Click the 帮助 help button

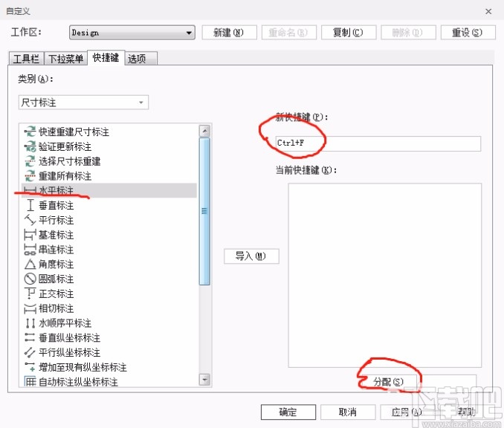(x=466, y=412)
